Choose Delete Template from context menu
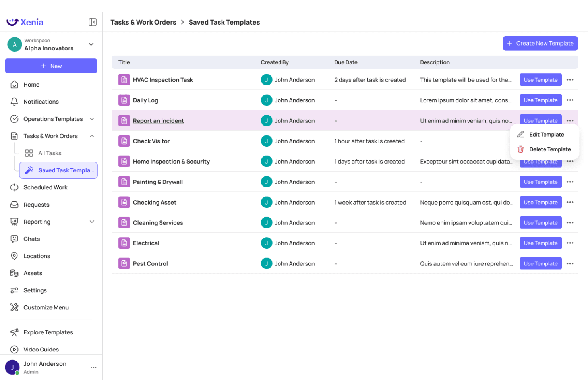The image size is (588, 392). tap(544, 149)
